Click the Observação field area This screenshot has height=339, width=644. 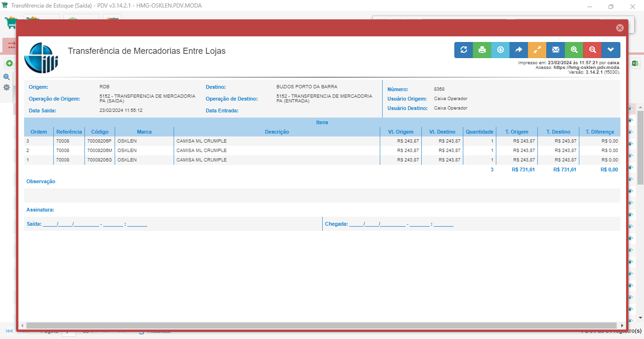[322, 195]
